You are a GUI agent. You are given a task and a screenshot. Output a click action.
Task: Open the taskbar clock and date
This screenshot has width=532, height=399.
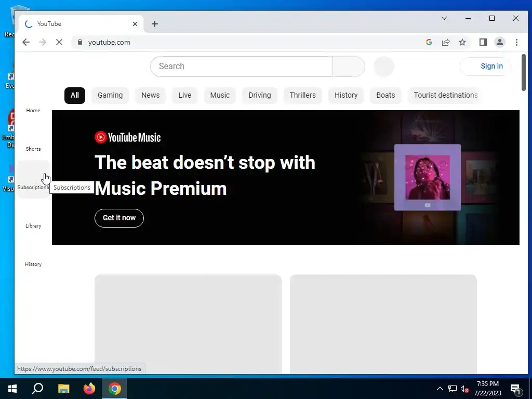[x=487, y=389]
